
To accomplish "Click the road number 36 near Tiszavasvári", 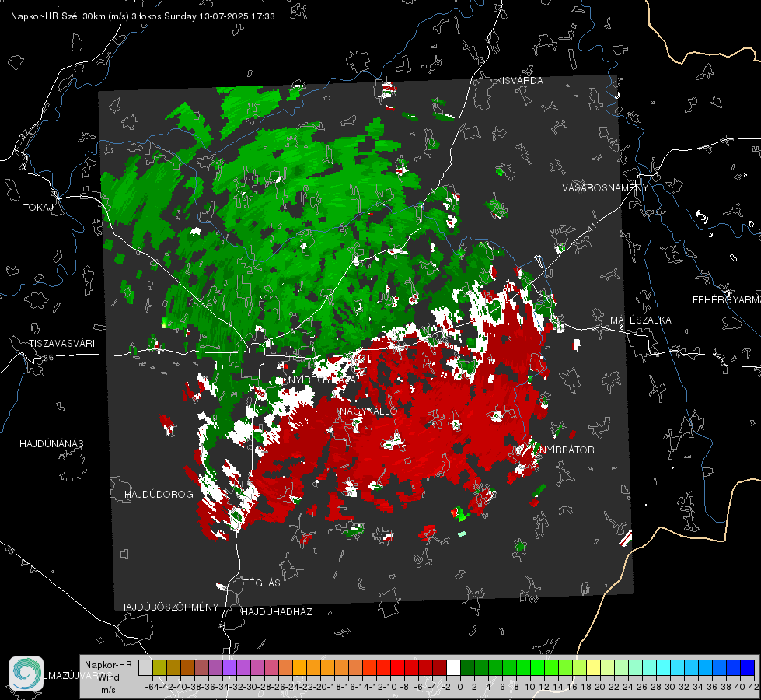I will coord(48,358).
